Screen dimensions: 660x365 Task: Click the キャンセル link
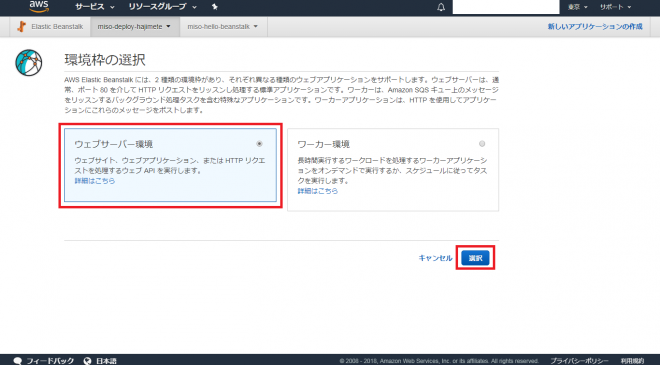tap(435, 258)
